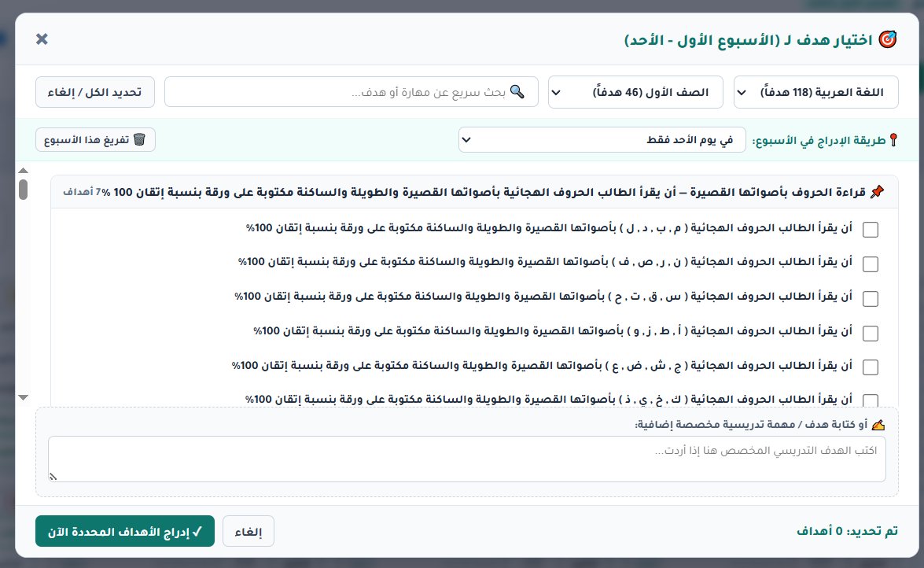Viewport: 924px width, 568px height.
Task: Open the الصف الأول (46 هدفاً) grade dropdown
Action: 635,92
